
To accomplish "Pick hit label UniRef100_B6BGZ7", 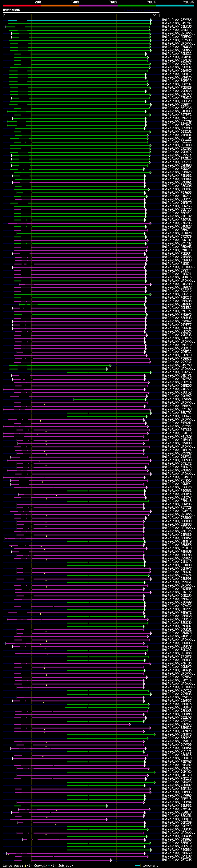I will [x=177, y=416].
